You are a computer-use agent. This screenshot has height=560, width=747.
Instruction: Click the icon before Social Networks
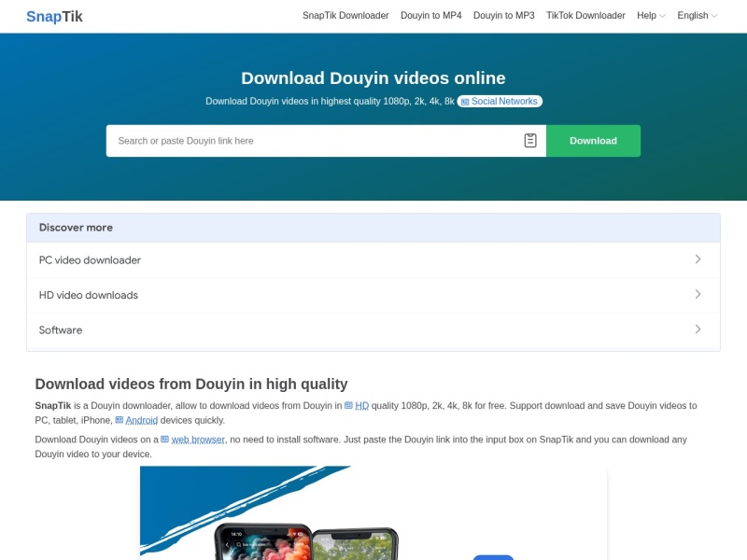pyautogui.click(x=465, y=102)
